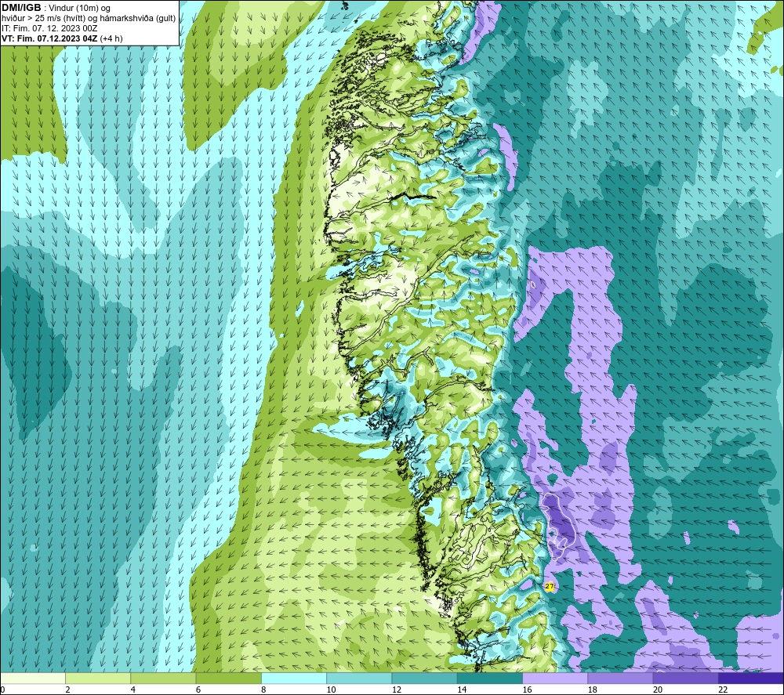
Task: Click the 10-12 m/s turquoise swatch
Action: 359,679
